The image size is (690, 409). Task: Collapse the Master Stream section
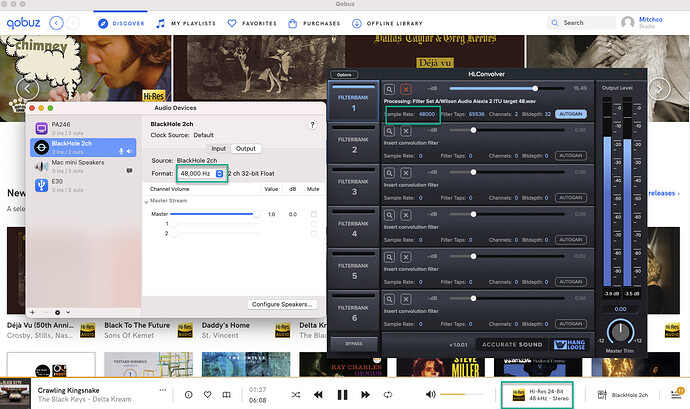coord(146,201)
